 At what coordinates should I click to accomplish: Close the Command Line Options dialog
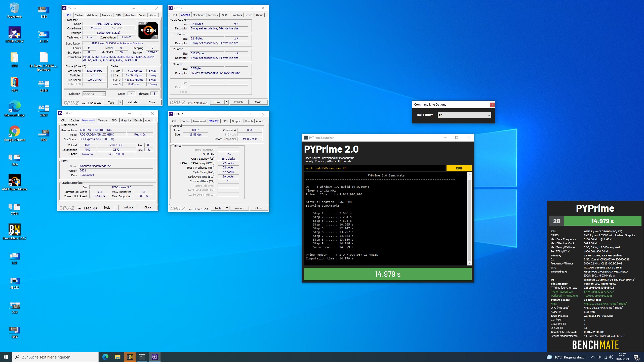[492, 105]
